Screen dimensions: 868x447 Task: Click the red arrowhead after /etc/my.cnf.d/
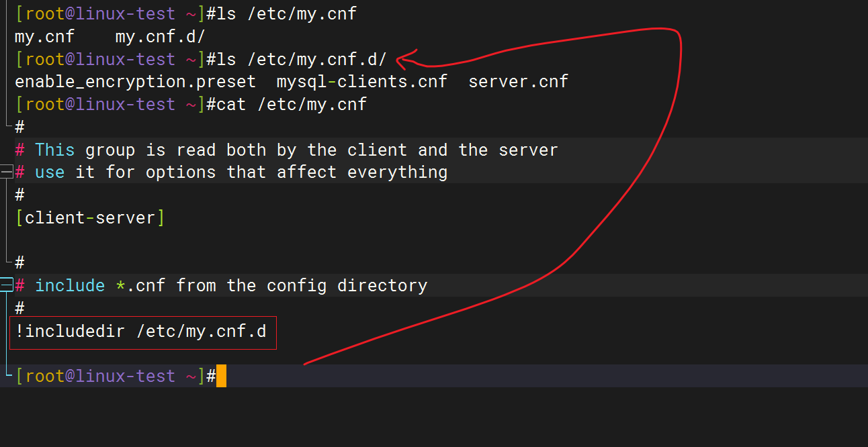click(406, 59)
